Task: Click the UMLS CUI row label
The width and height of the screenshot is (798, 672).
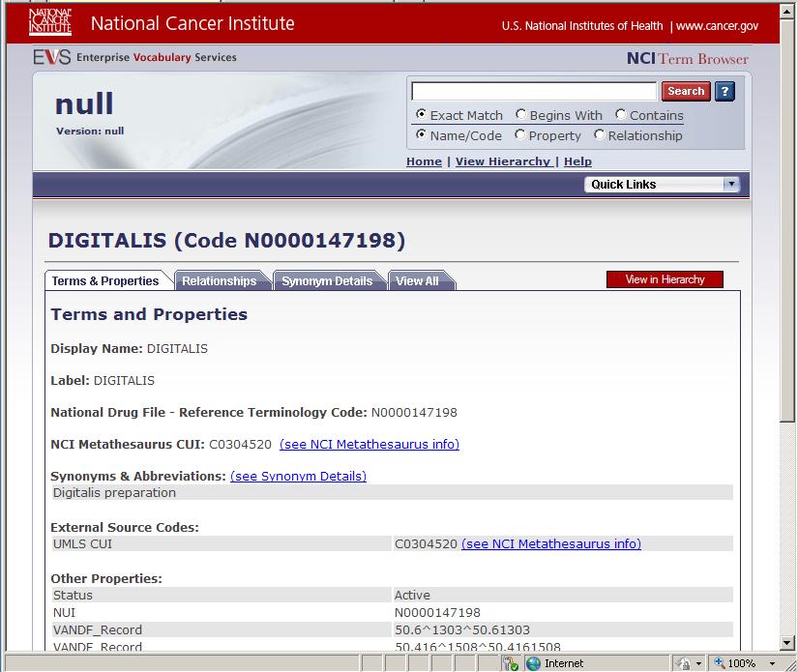Action: pos(82,543)
